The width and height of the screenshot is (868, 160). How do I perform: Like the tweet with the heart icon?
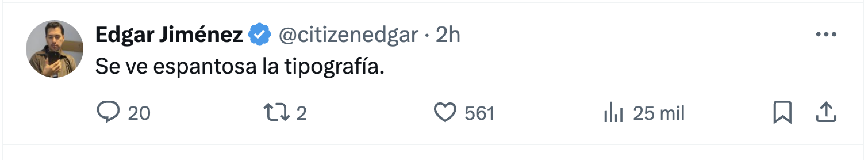[445, 112]
